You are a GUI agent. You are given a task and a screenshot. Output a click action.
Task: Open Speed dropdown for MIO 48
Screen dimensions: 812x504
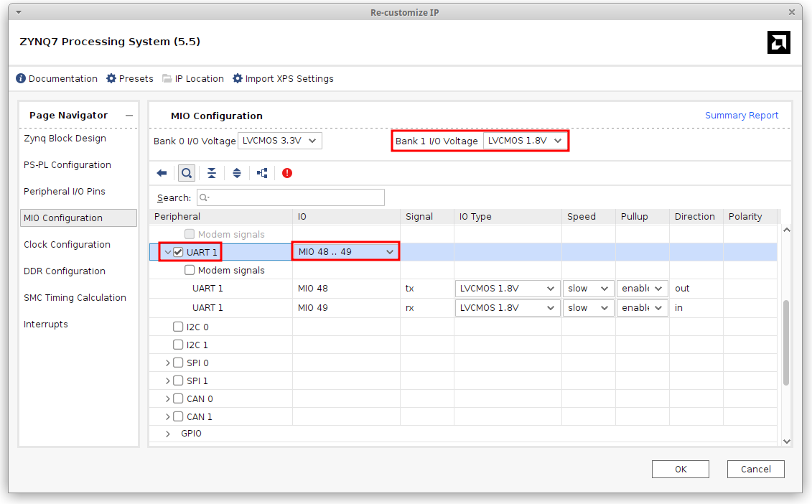click(588, 289)
